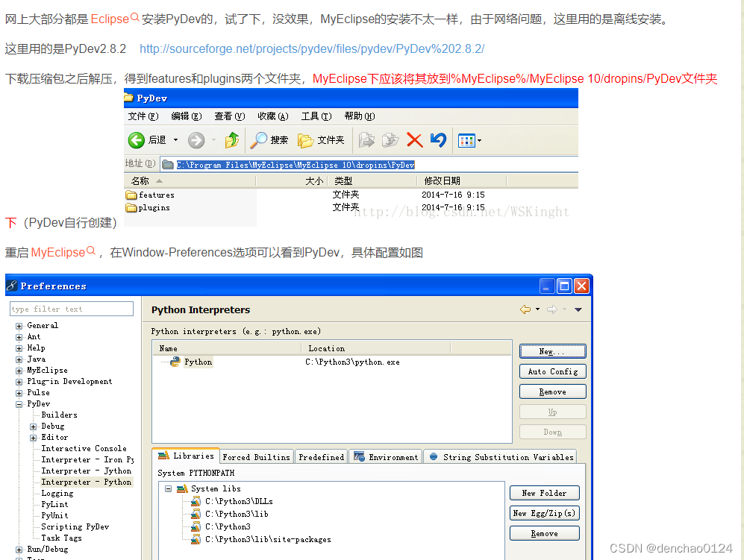
Task: Switch to the Predefined tab
Action: click(321, 457)
